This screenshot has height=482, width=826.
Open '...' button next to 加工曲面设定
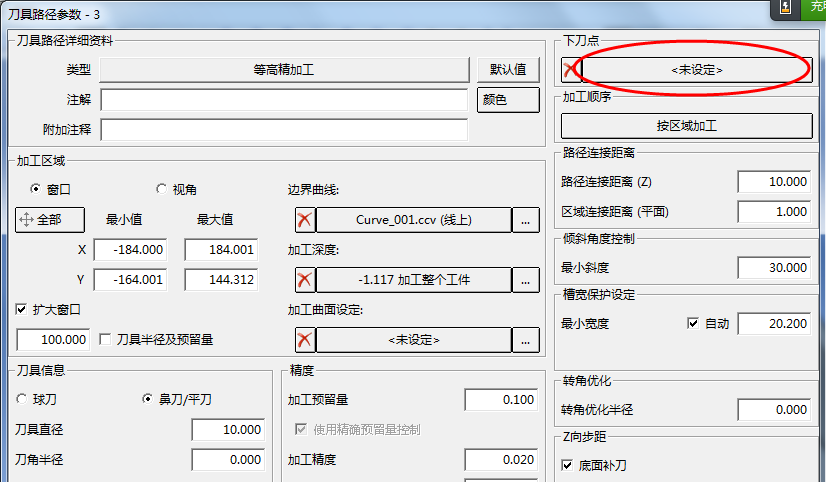coord(526,340)
